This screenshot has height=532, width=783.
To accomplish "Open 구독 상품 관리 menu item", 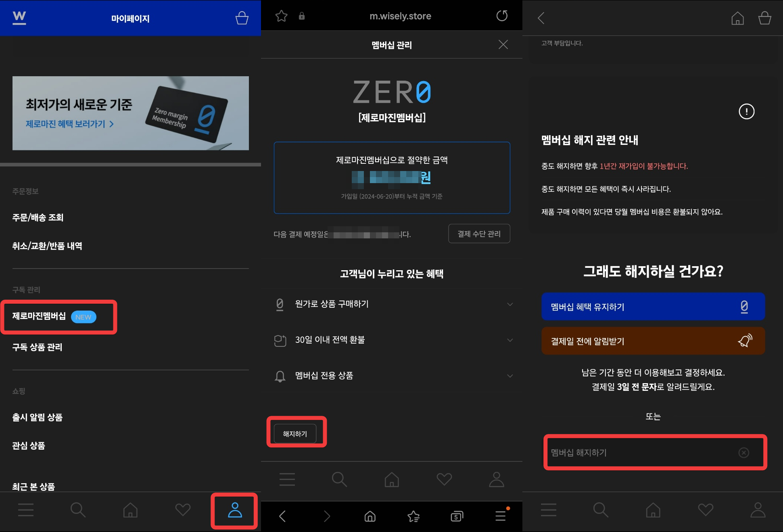I will pos(37,347).
